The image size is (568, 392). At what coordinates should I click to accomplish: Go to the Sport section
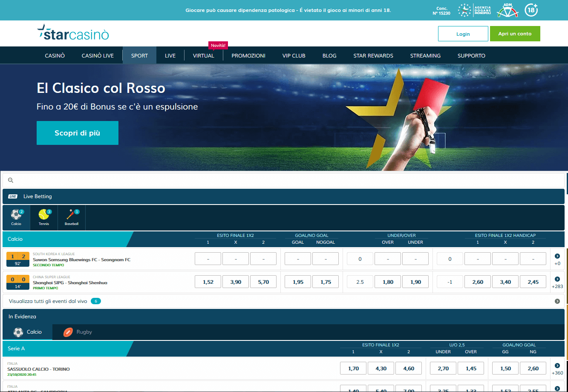pyautogui.click(x=139, y=55)
